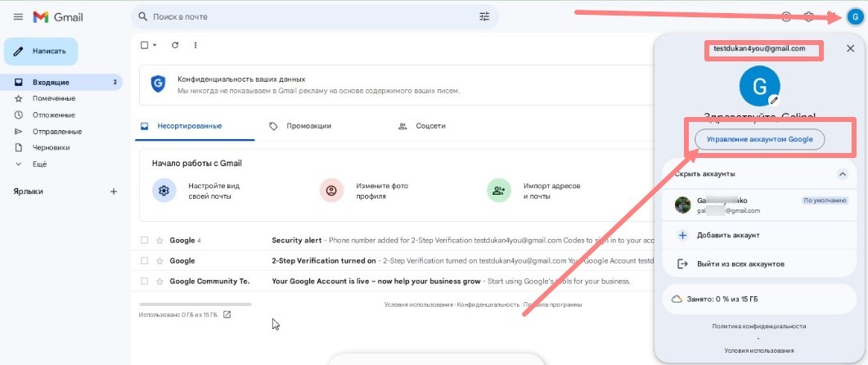
Task: Close the account panel
Action: pyautogui.click(x=850, y=49)
